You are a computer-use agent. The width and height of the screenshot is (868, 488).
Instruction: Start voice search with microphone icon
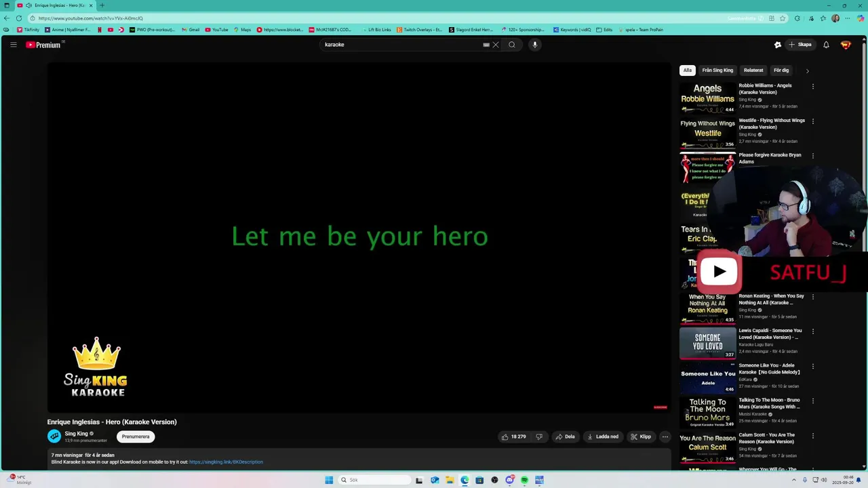[x=534, y=45]
